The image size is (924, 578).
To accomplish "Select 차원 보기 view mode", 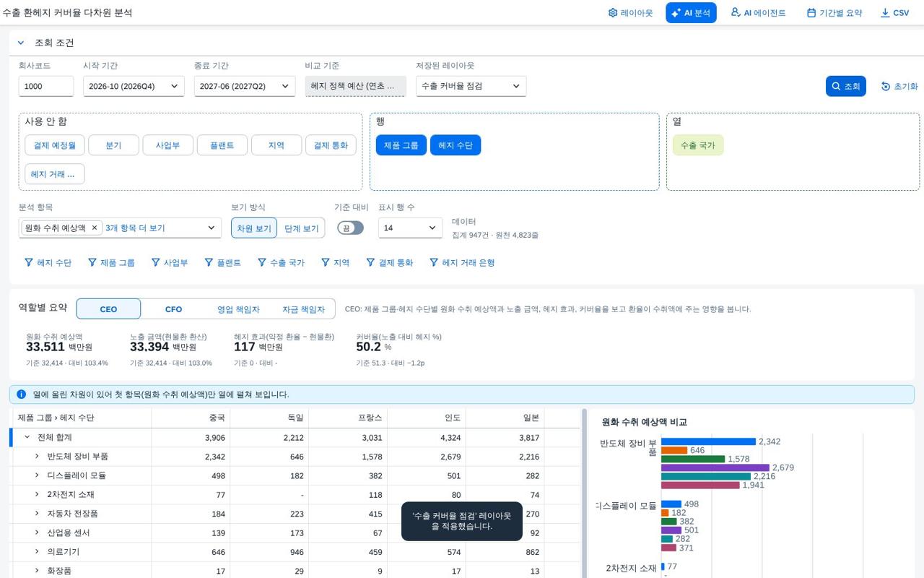I will tap(254, 228).
